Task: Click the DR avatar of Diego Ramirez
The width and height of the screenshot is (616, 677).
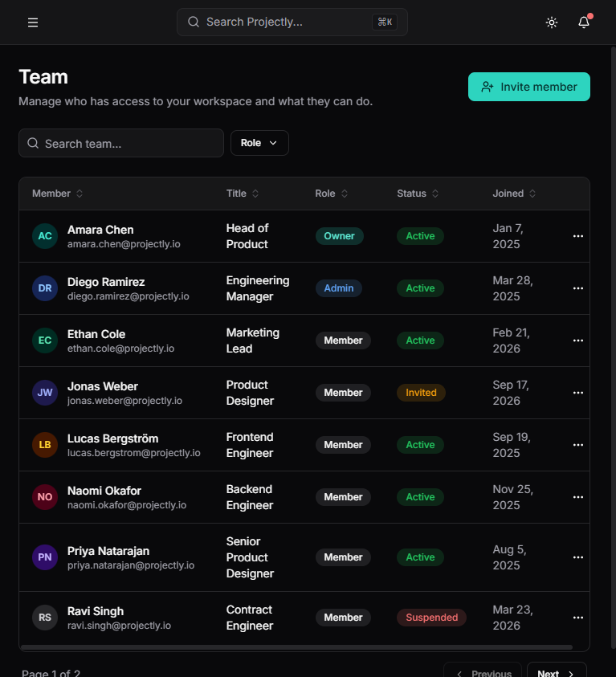Action: (45, 288)
